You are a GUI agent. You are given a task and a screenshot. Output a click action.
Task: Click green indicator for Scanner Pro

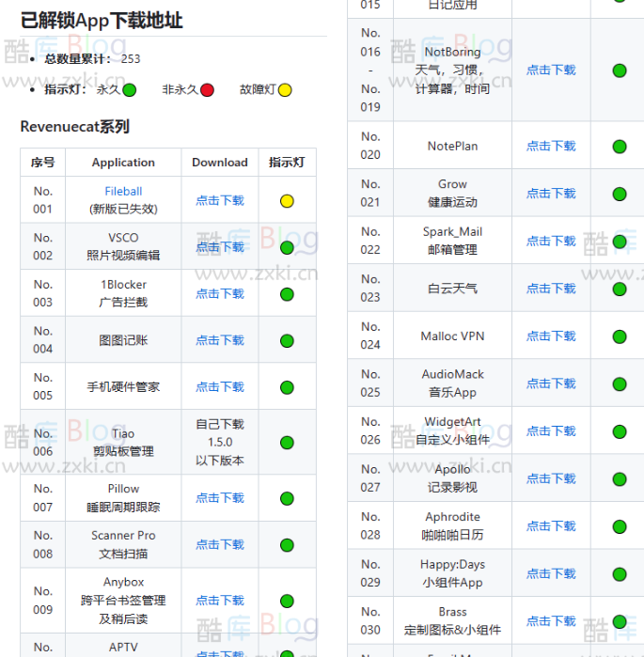[x=287, y=545]
